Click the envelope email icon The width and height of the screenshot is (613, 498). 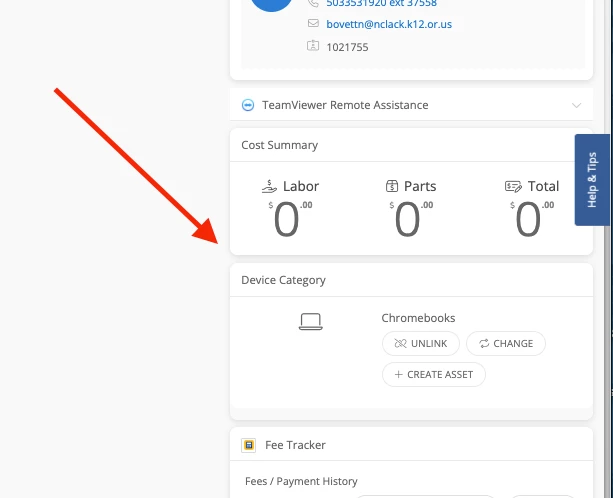(313, 23)
